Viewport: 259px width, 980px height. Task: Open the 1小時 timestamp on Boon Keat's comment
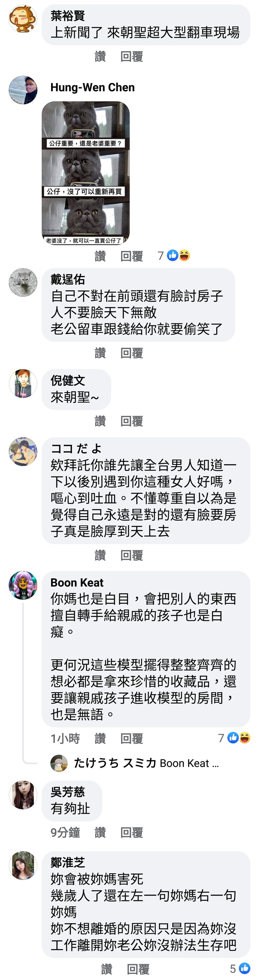click(65, 739)
